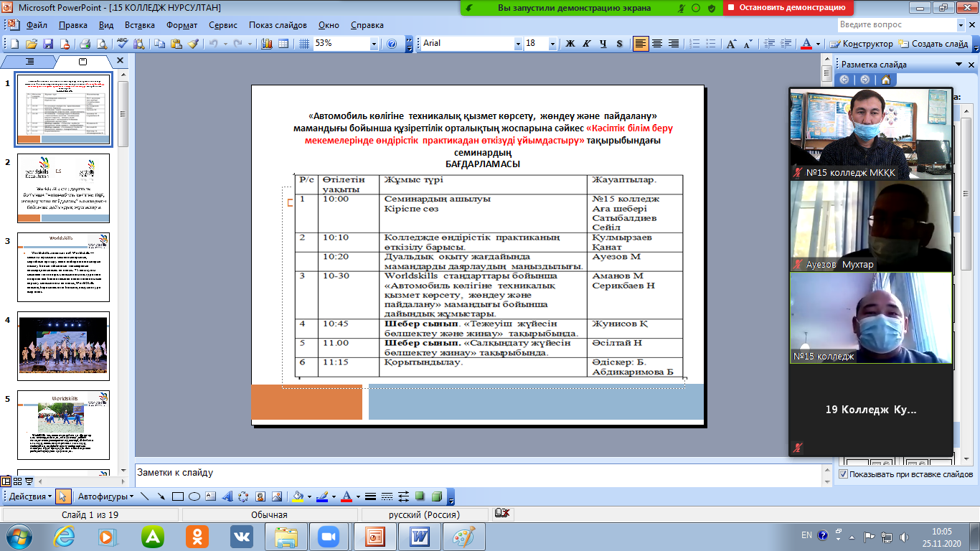Enable 'Показывать при вставке слайдов' checkbox
Viewport: 980px width, 551px height.
pyautogui.click(x=843, y=474)
